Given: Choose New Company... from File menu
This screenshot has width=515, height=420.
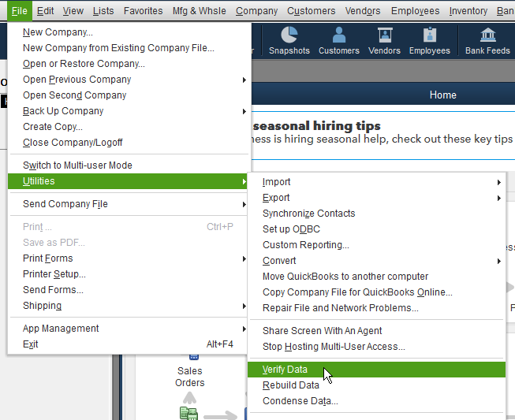Looking at the screenshot, I should 129,32.
